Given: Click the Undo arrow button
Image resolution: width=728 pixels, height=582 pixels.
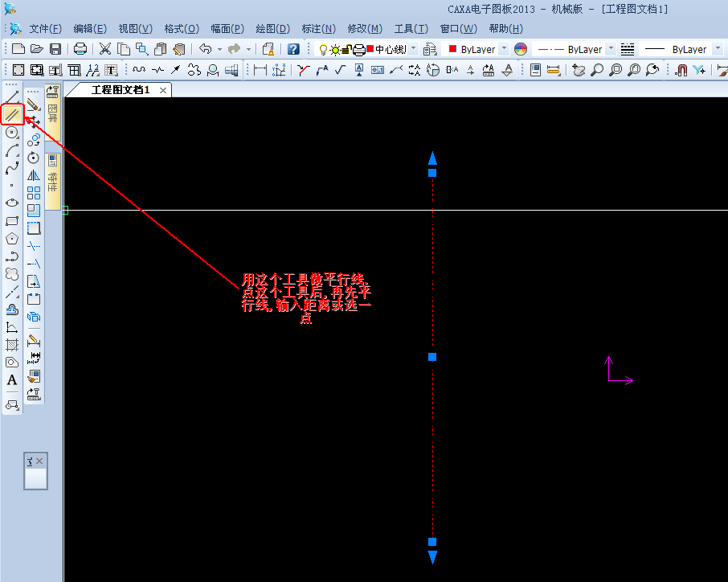Looking at the screenshot, I should tap(206, 49).
